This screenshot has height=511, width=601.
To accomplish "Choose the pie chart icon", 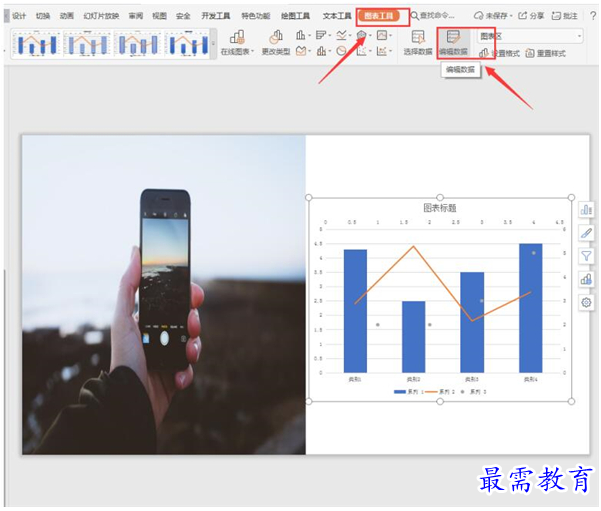I will tap(342, 51).
